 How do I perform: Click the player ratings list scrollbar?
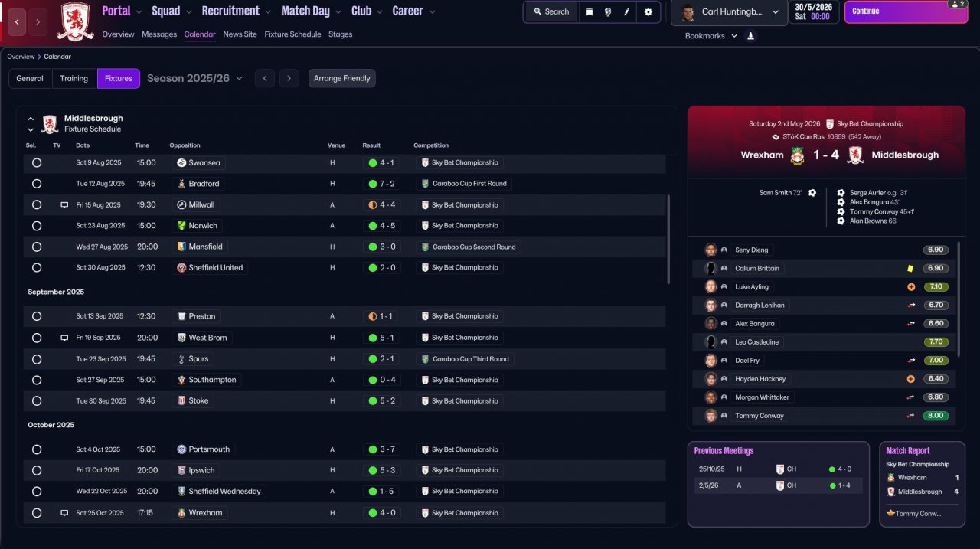(959, 299)
